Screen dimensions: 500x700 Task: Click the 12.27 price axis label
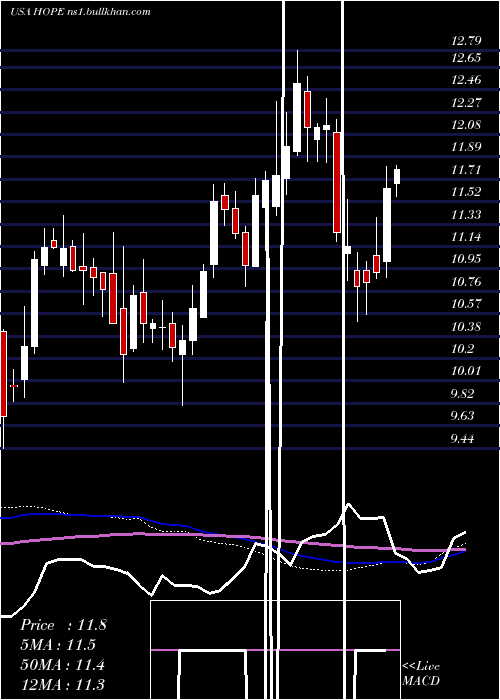[x=466, y=102]
